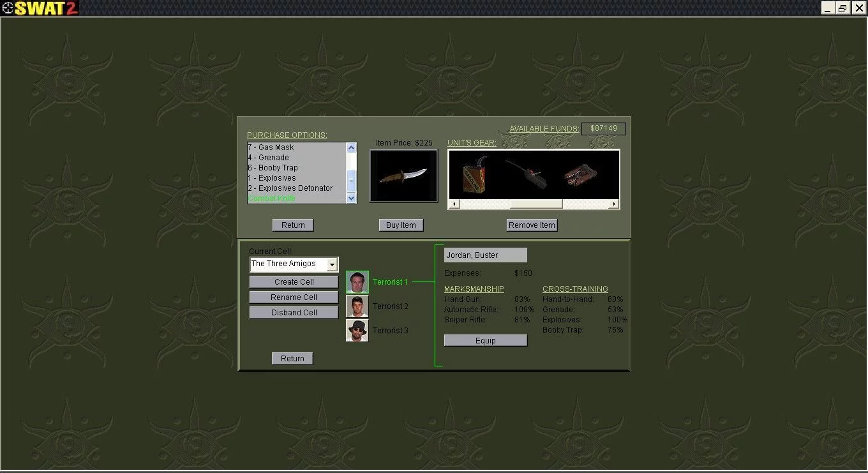Screen dimensions: 868x473
Task: Select Grenade in purchase options
Action: pyautogui.click(x=297, y=158)
